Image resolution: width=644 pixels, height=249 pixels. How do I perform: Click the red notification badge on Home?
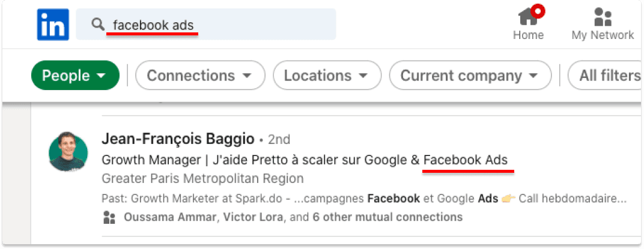537,10
